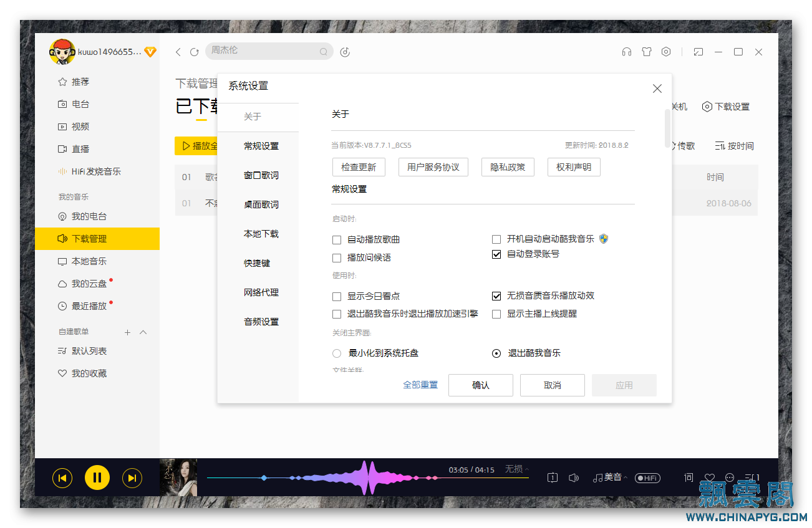Favorite the song with heart icon
Viewport: 812px width, 528px height.
pos(709,478)
